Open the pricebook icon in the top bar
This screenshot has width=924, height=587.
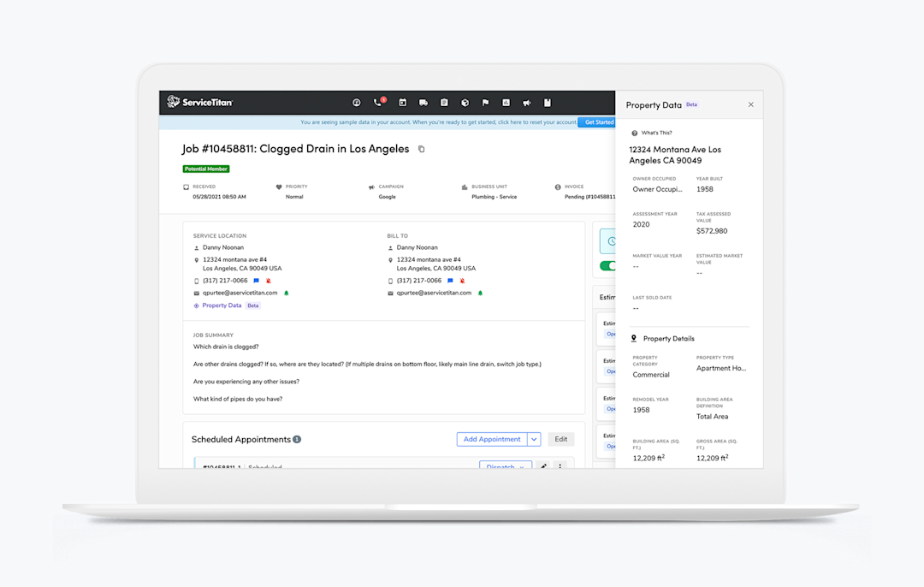pos(548,103)
